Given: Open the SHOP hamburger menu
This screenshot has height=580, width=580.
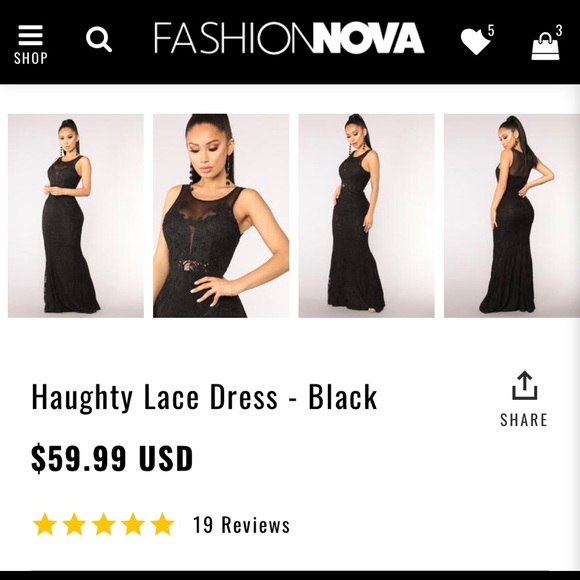Looking at the screenshot, I should click(x=31, y=44).
